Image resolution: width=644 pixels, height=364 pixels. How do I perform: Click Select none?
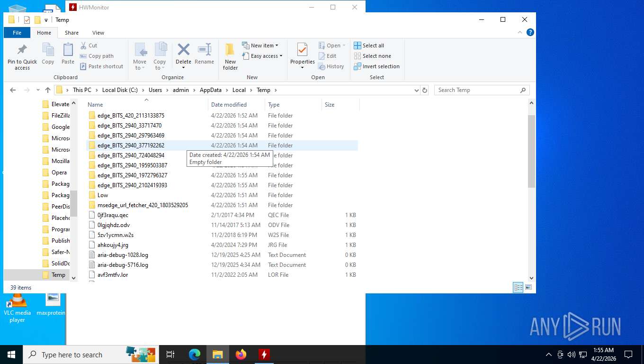(372, 56)
